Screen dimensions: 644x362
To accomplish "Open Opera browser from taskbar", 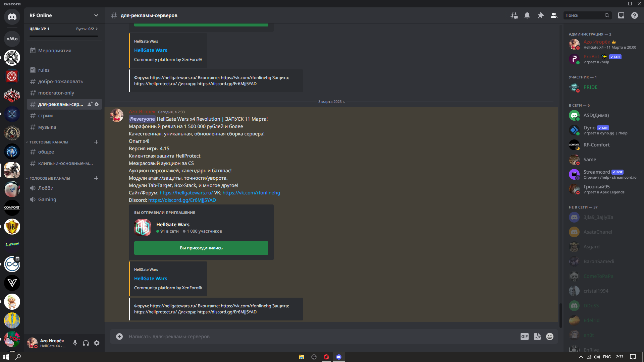I will 326,357.
